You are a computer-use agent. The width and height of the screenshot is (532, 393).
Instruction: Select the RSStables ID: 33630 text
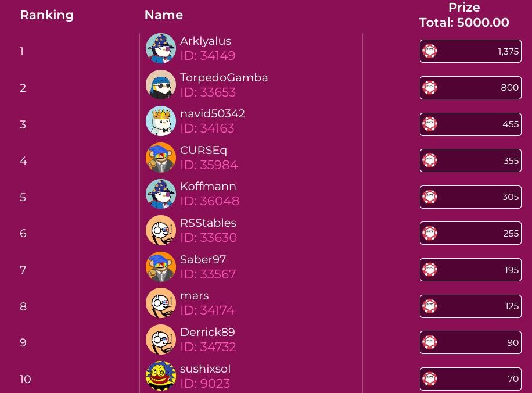209,237
